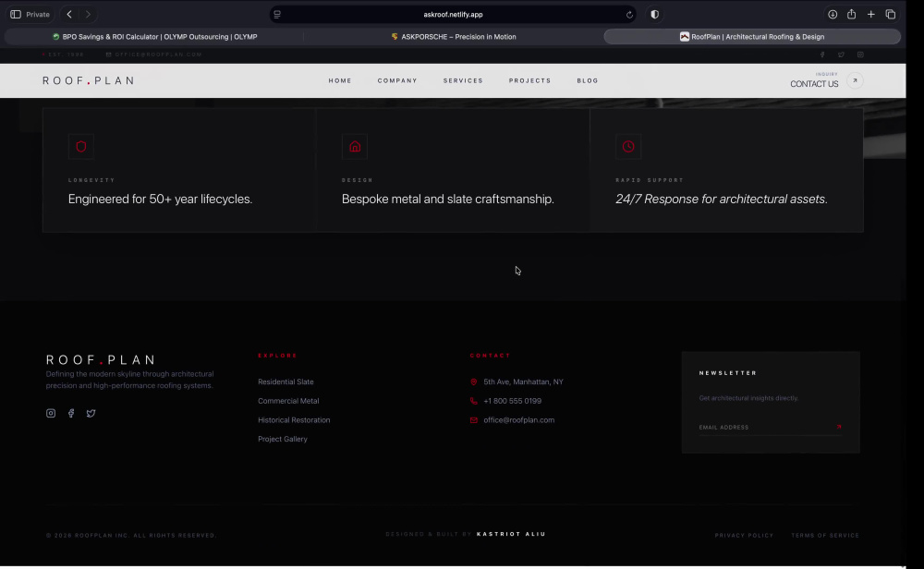
Task: Show the tab overview icon
Action: pos(891,14)
